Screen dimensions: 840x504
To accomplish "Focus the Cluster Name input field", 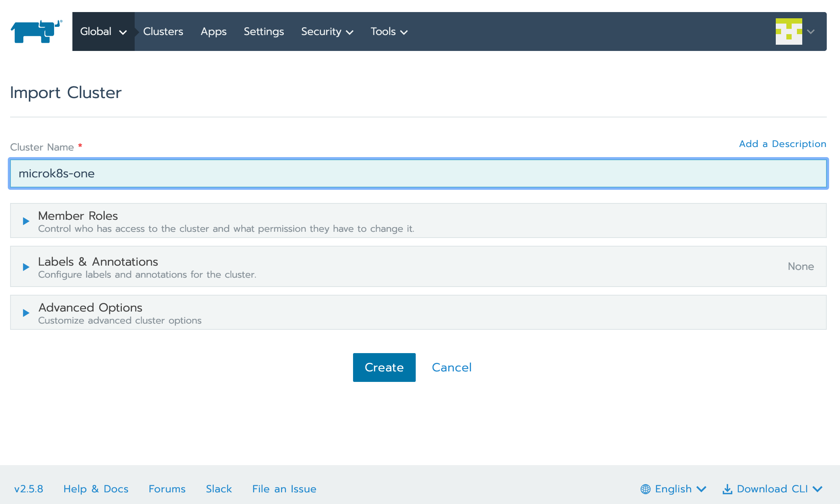I will [418, 173].
